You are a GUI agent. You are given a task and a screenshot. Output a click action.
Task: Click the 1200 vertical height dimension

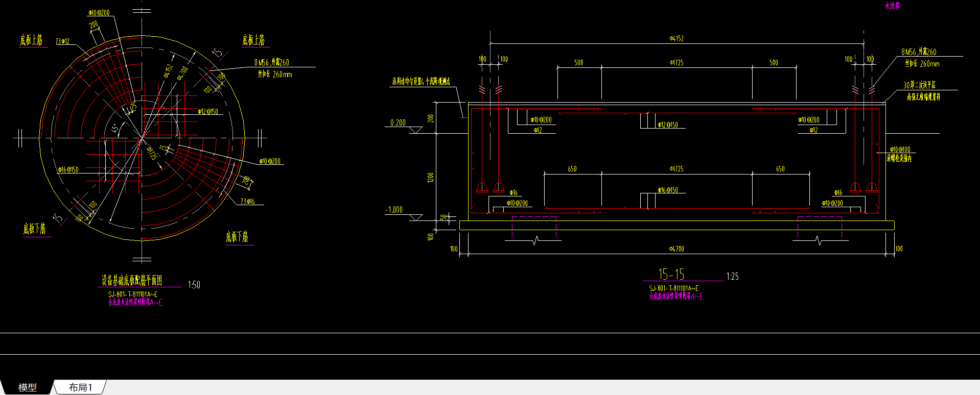(431, 178)
